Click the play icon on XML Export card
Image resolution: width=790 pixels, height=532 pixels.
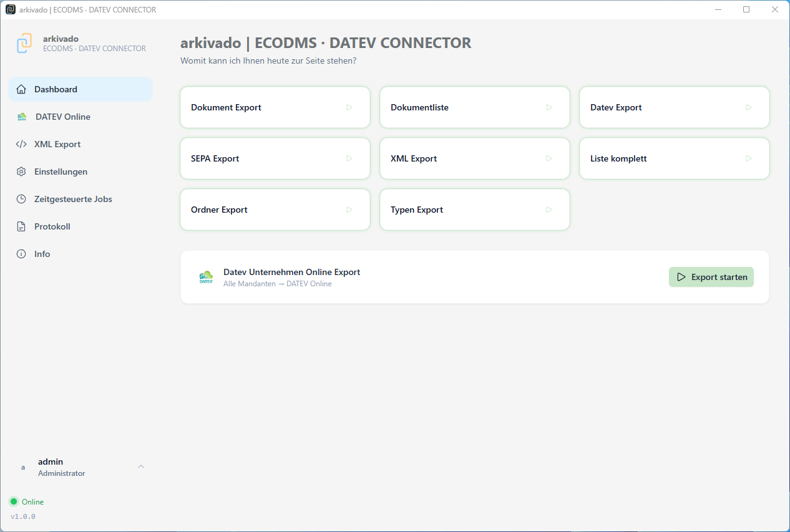(549, 158)
